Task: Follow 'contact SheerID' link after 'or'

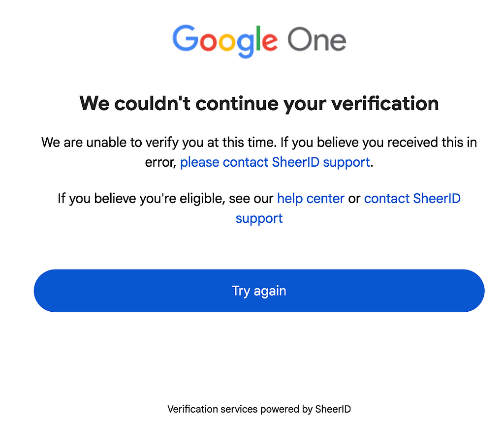Action: (412, 199)
